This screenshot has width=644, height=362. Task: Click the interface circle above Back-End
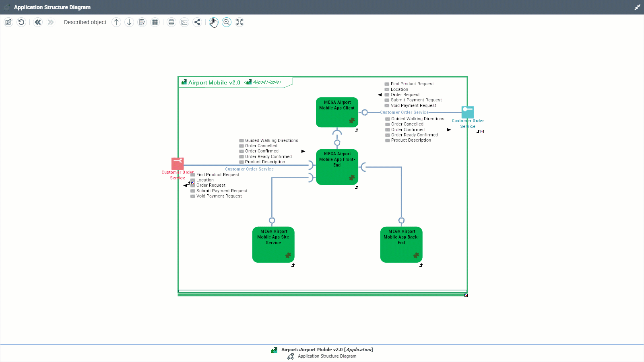pyautogui.click(x=401, y=220)
